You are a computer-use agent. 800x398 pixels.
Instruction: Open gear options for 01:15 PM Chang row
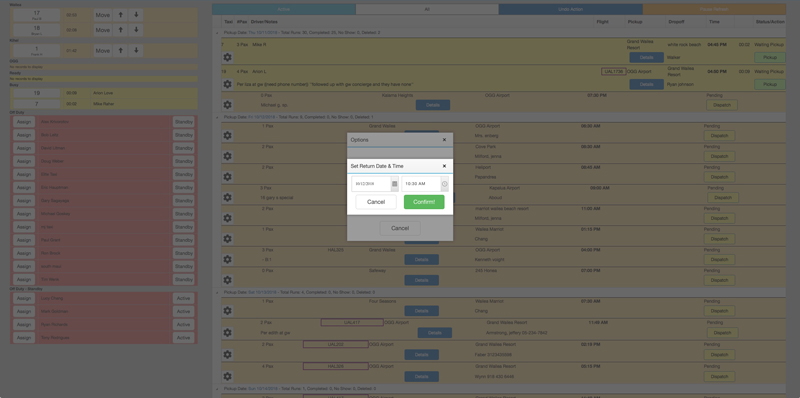coord(228,239)
